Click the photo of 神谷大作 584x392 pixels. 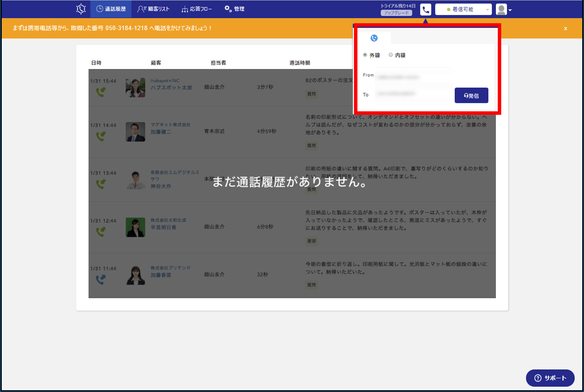135,180
